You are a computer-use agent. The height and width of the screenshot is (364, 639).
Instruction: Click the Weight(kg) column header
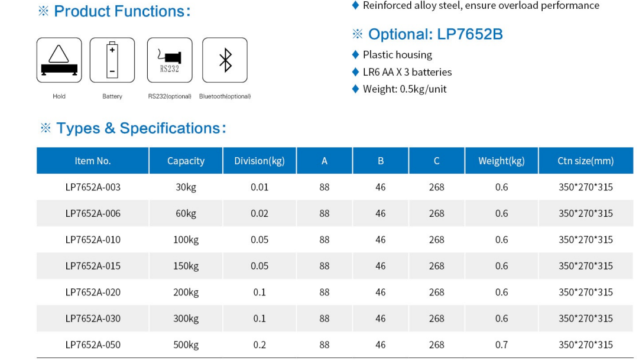(x=501, y=161)
